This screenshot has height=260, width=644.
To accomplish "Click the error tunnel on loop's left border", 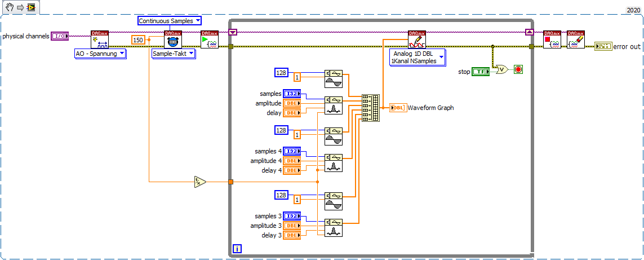I will point(231,47).
